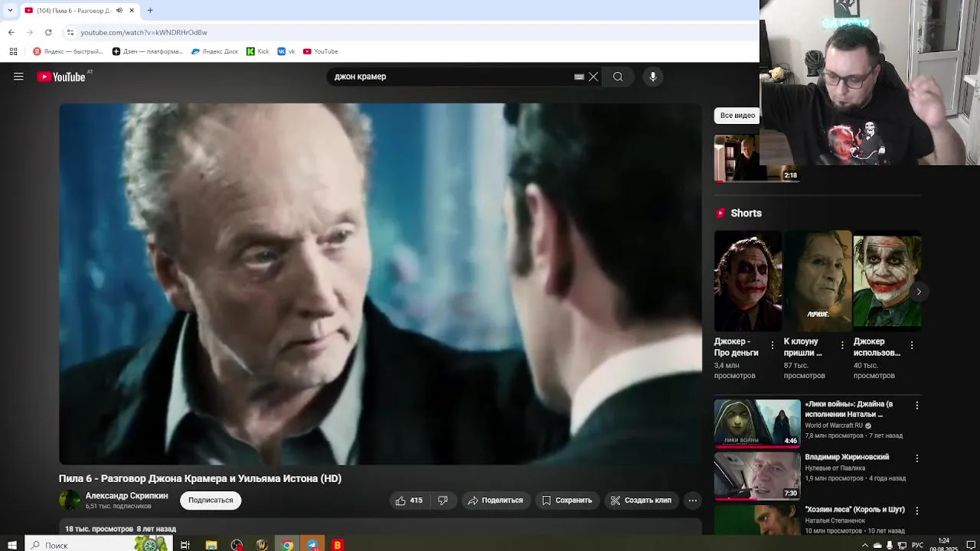Dislike the video with the thumbs down

[x=443, y=500]
